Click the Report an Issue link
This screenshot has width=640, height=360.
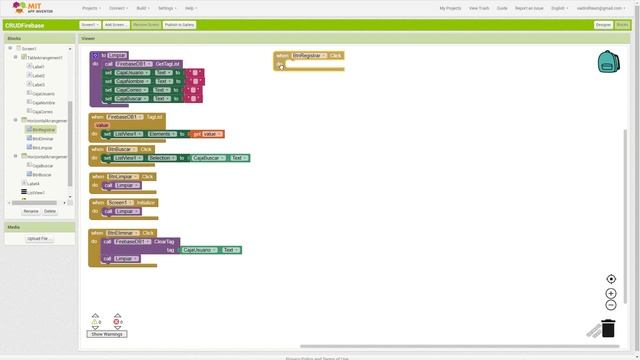[529, 8]
